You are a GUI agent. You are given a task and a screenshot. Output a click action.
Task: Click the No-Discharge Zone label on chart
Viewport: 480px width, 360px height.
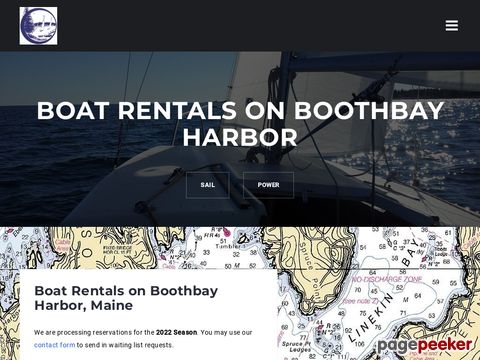point(387,279)
